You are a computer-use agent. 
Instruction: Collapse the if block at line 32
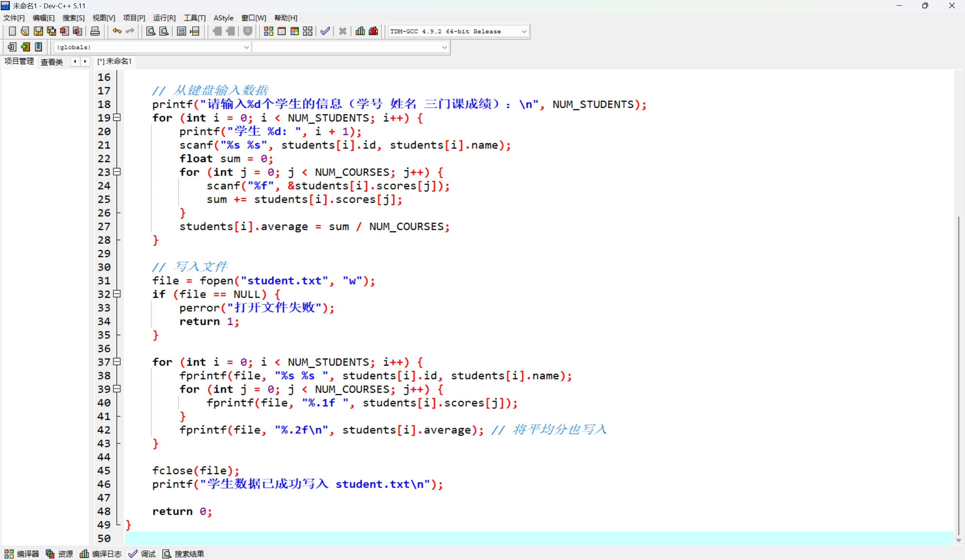coord(118,294)
